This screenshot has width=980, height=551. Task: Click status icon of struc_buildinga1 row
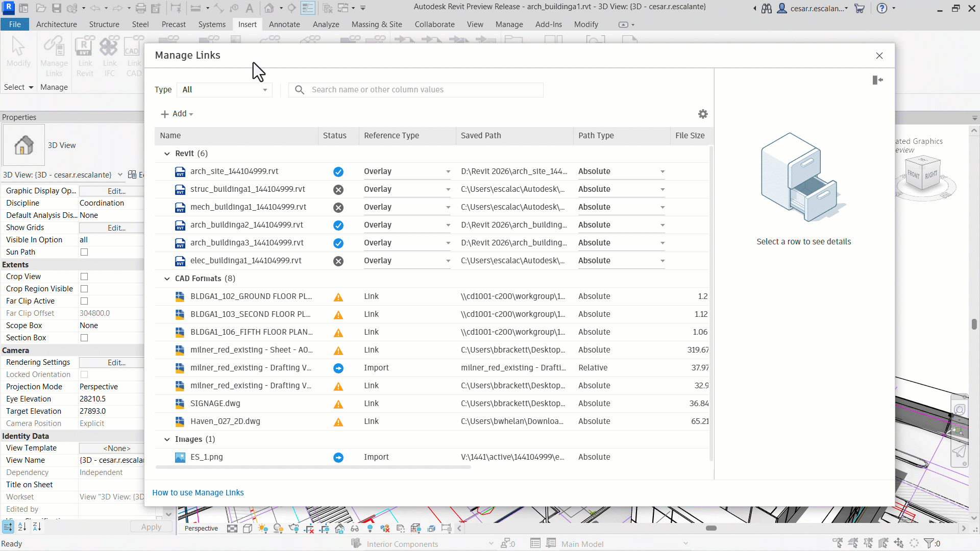click(x=338, y=190)
